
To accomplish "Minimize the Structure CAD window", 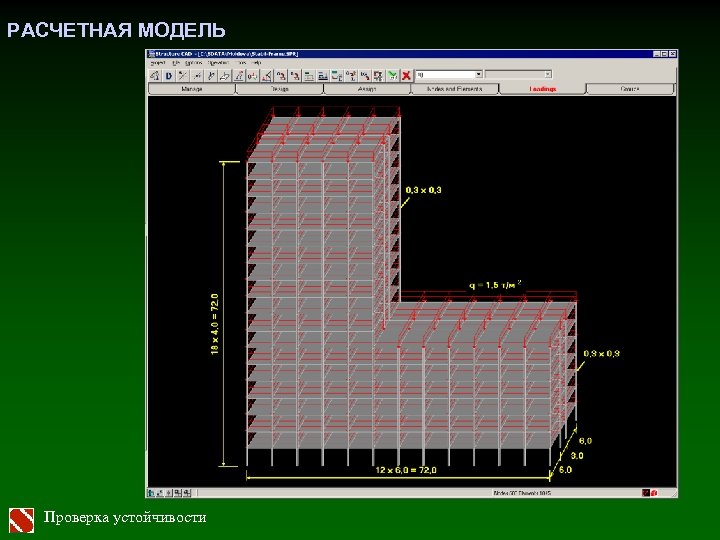I will [657, 54].
